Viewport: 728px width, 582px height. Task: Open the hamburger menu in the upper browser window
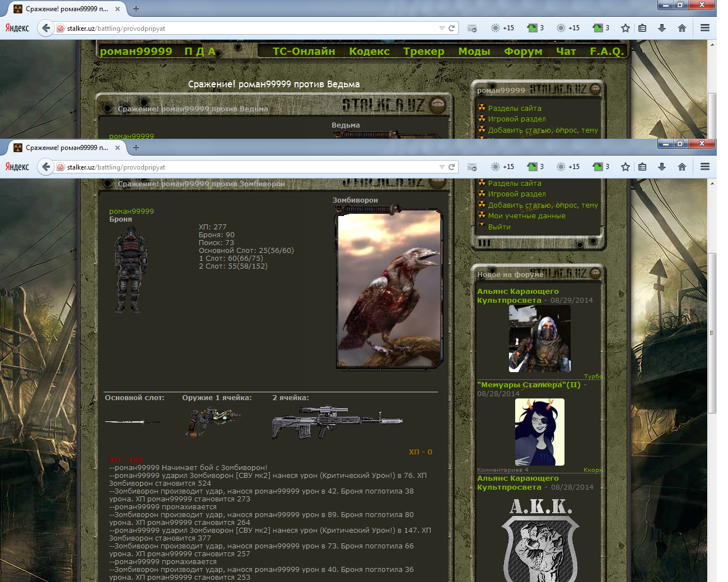[705, 28]
